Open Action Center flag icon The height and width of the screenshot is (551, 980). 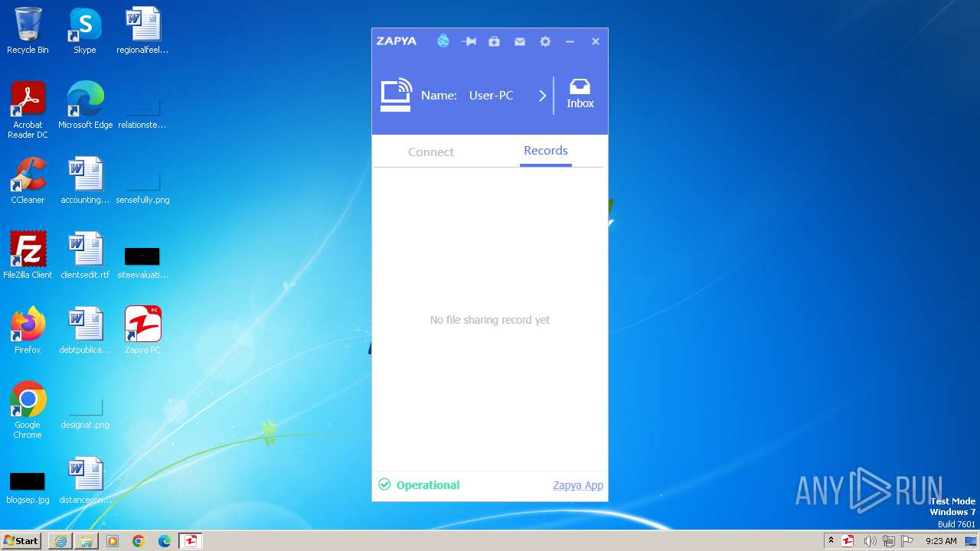tap(907, 541)
